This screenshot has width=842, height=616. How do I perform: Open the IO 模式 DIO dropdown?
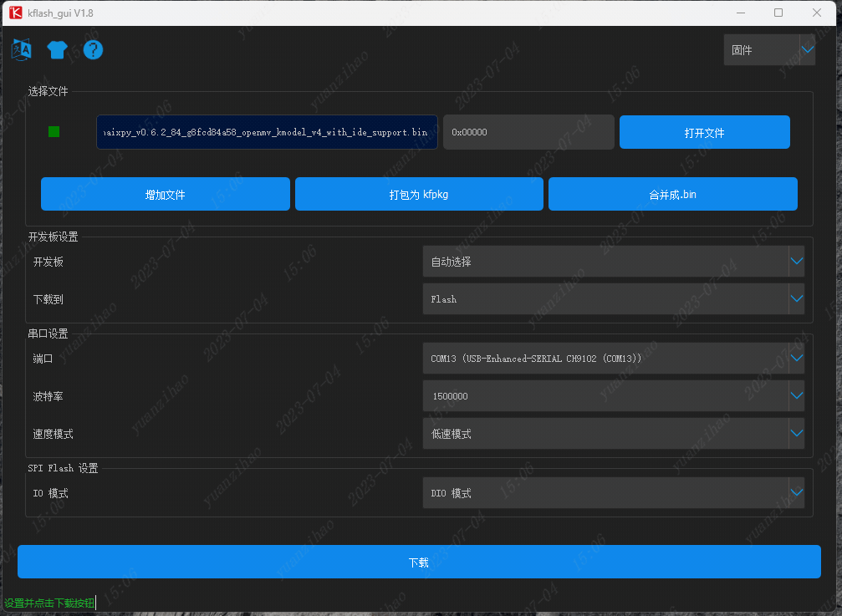click(613, 492)
